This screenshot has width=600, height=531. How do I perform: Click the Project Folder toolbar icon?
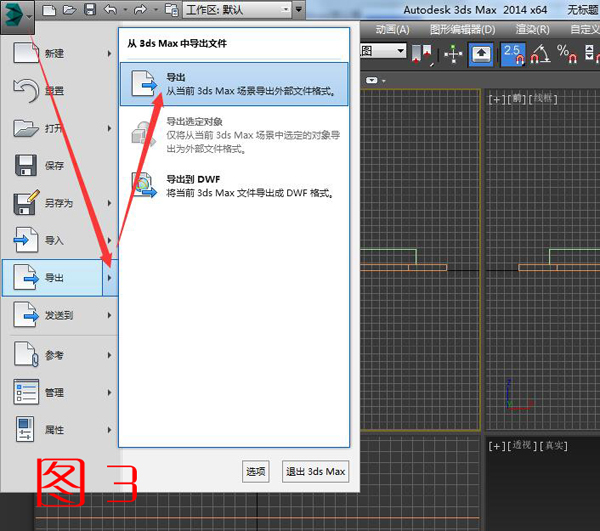click(x=171, y=10)
